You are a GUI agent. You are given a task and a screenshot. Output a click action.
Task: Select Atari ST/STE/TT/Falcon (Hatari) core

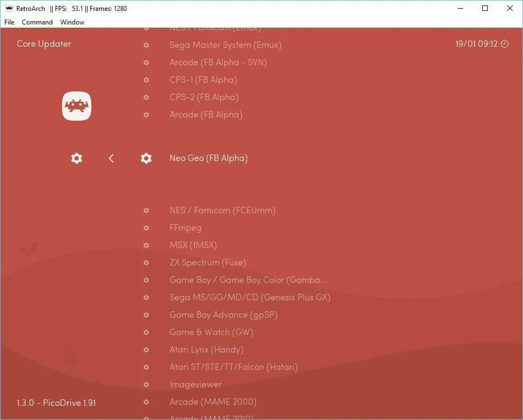point(233,367)
